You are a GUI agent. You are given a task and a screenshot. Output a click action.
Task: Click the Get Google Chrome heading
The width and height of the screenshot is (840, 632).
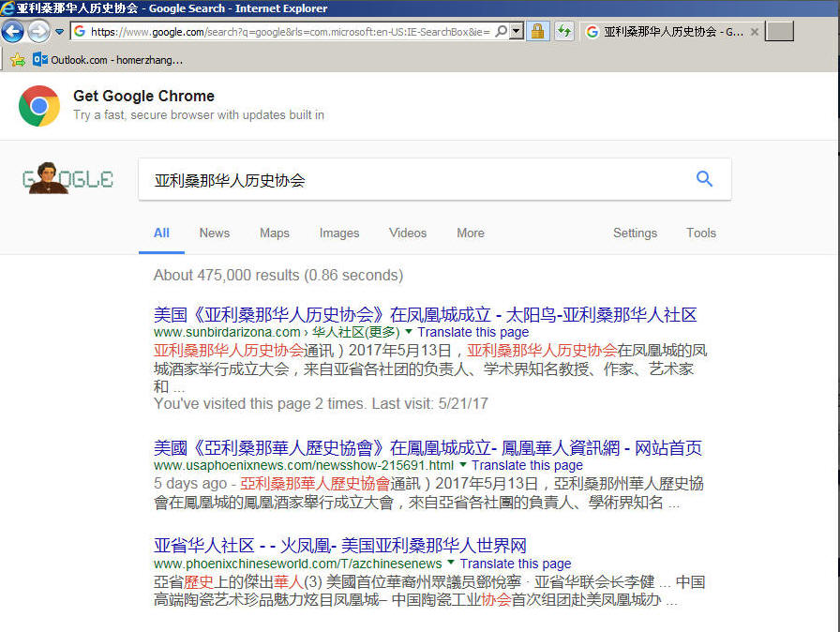click(143, 96)
